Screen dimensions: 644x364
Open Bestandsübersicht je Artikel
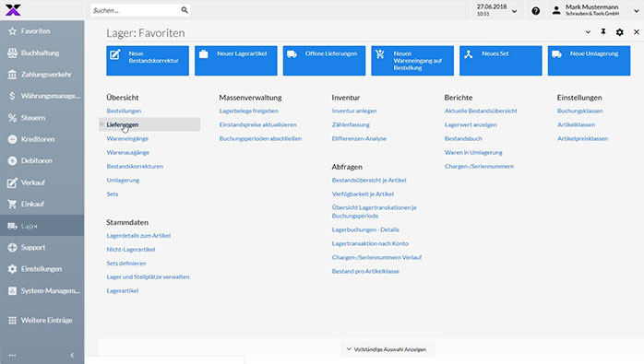coord(369,180)
